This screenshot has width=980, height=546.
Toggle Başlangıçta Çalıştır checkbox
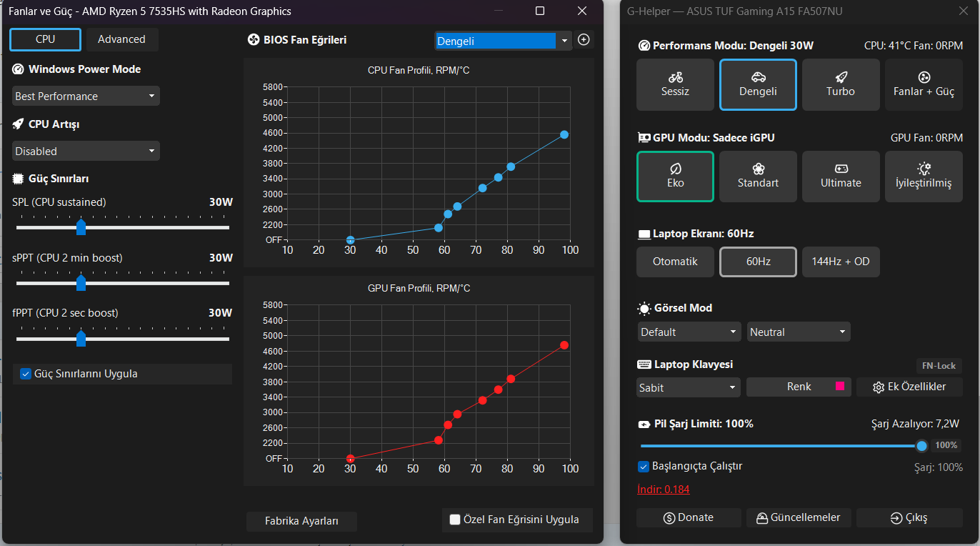(x=644, y=467)
